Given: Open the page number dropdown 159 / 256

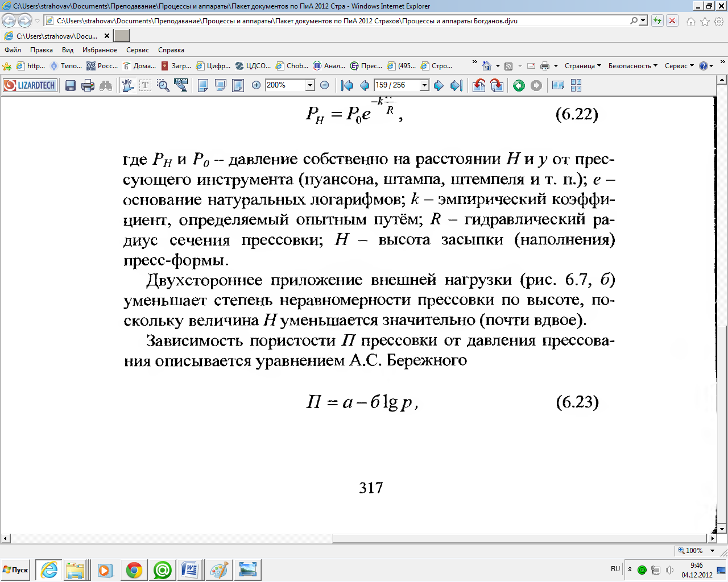Looking at the screenshot, I should click(x=424, y=85).
